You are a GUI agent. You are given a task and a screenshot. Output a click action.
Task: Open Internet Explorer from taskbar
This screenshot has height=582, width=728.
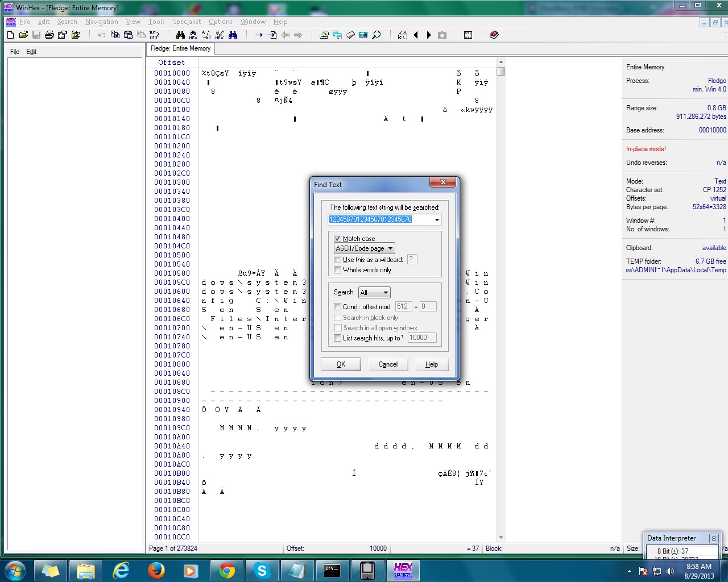[x=121, y=570]
